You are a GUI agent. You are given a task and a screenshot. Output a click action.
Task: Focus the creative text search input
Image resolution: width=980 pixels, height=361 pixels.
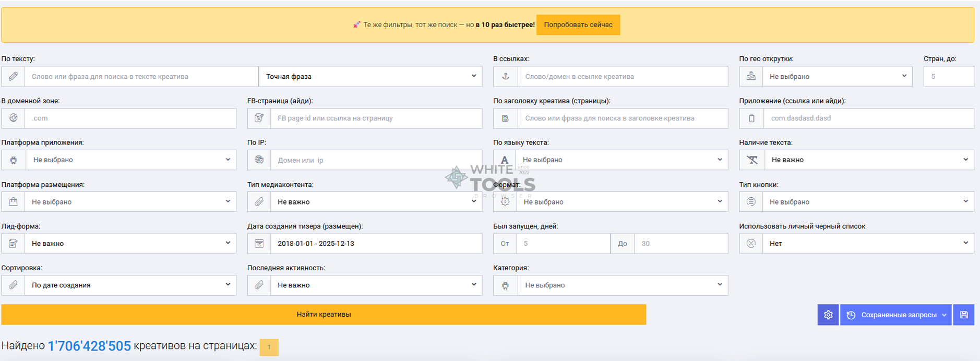pyautogui.click(x=141, y=77)
